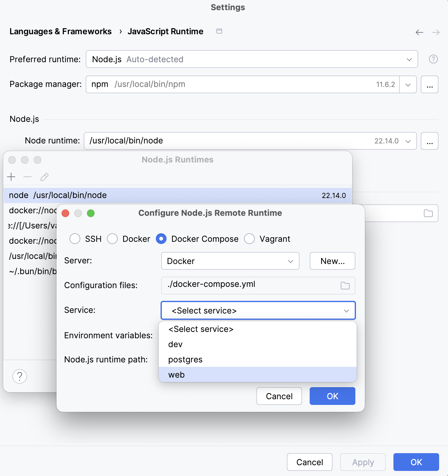Browse for a different npm package manager
This screenshot has height=476, width=448.
430,84
